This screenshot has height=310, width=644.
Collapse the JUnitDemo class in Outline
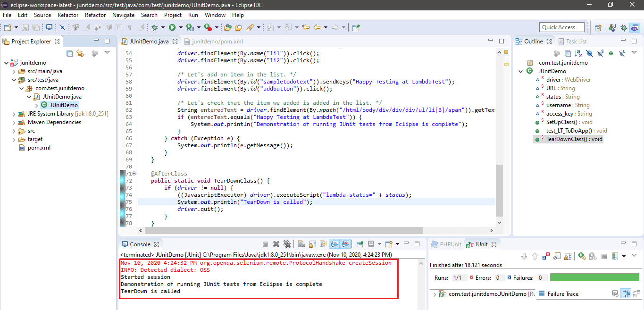(x=521, y=71)
